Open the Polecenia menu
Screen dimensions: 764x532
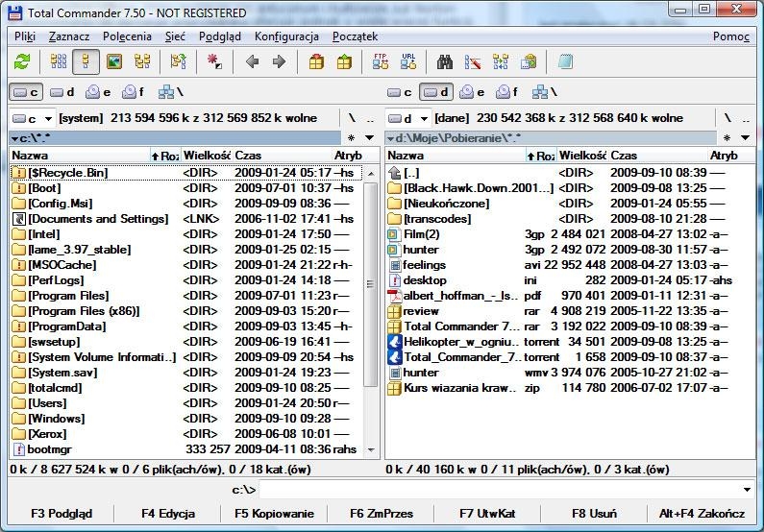click(127, 36)
